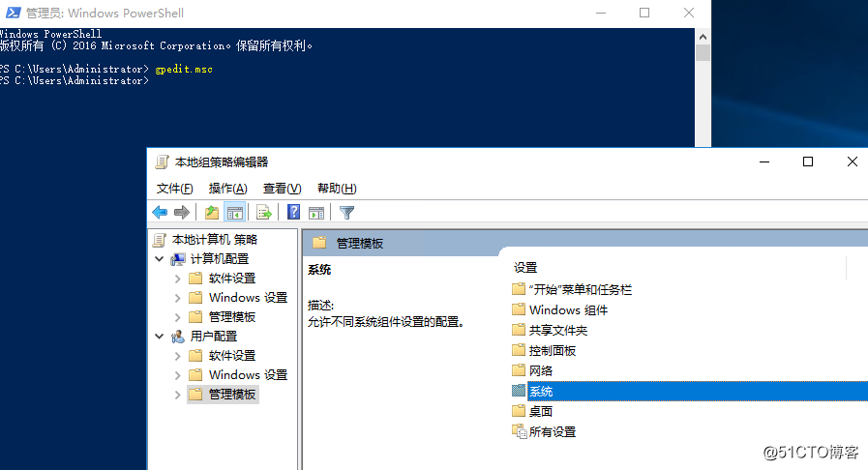
Task: Click the Forward arrow in the gpedit toolbar
Action: pos(182,213)
